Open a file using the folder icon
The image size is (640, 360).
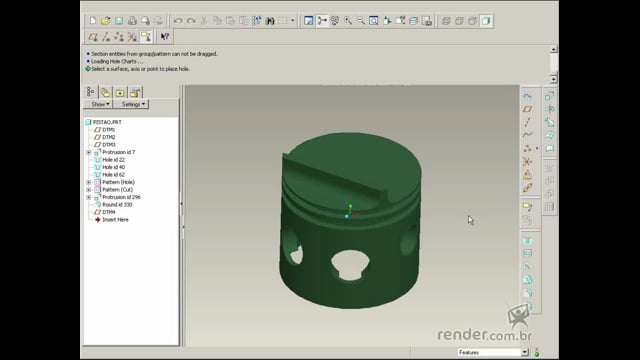tap(106, 20)
